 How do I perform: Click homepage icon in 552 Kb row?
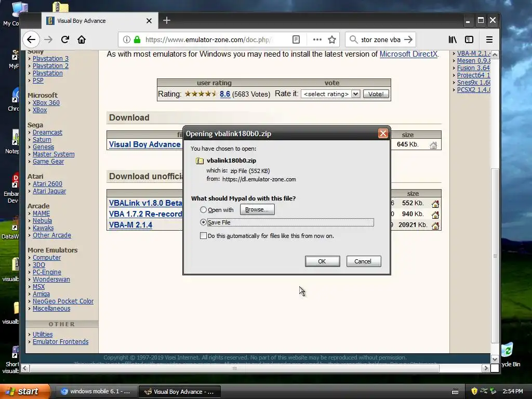435,204
